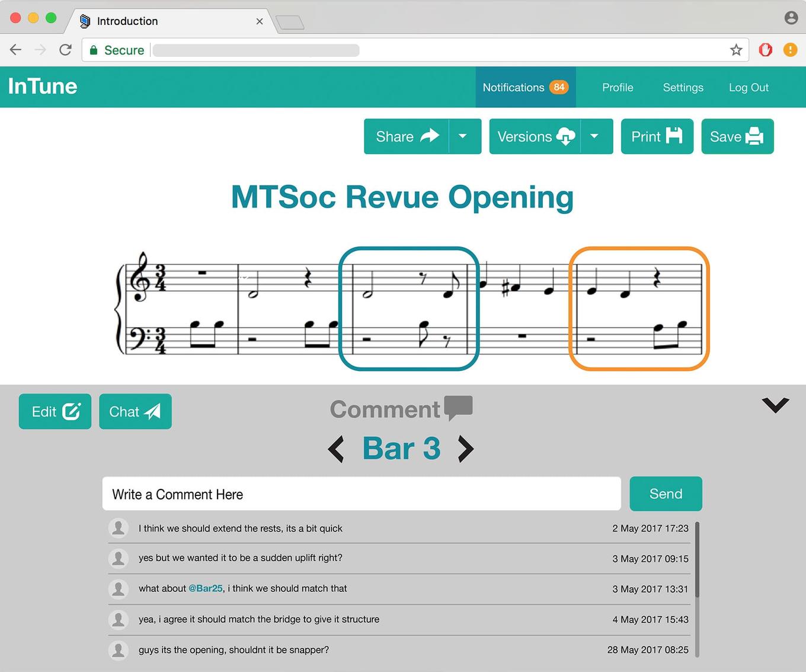Viewport: 806px width, 672px height.
Task: Go to the previous bar
Action: [336, 449]
